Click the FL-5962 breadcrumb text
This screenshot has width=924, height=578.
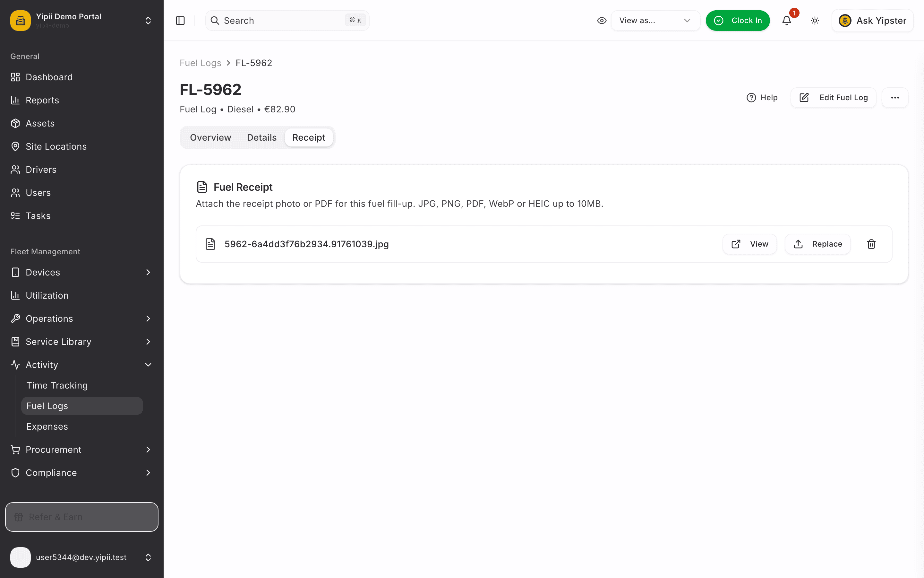pyautogui.click(x=254, y=63)
